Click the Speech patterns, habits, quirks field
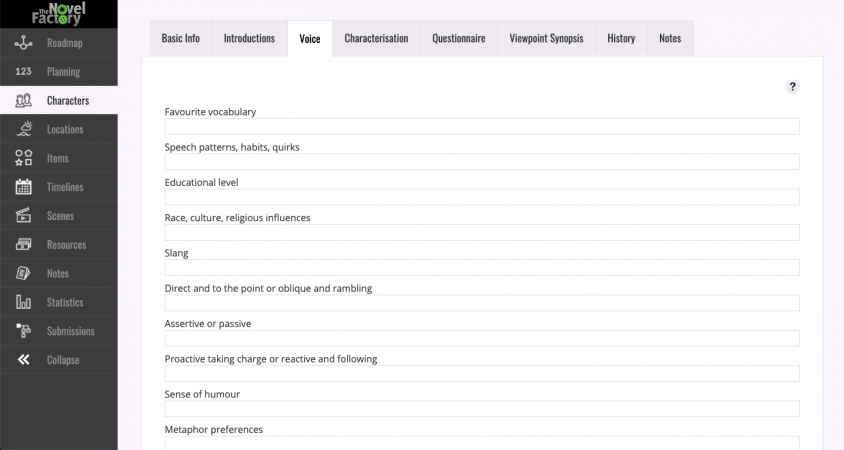Image resolution: width=844 pixels, height=450 pixels. [x=482, y=161]
